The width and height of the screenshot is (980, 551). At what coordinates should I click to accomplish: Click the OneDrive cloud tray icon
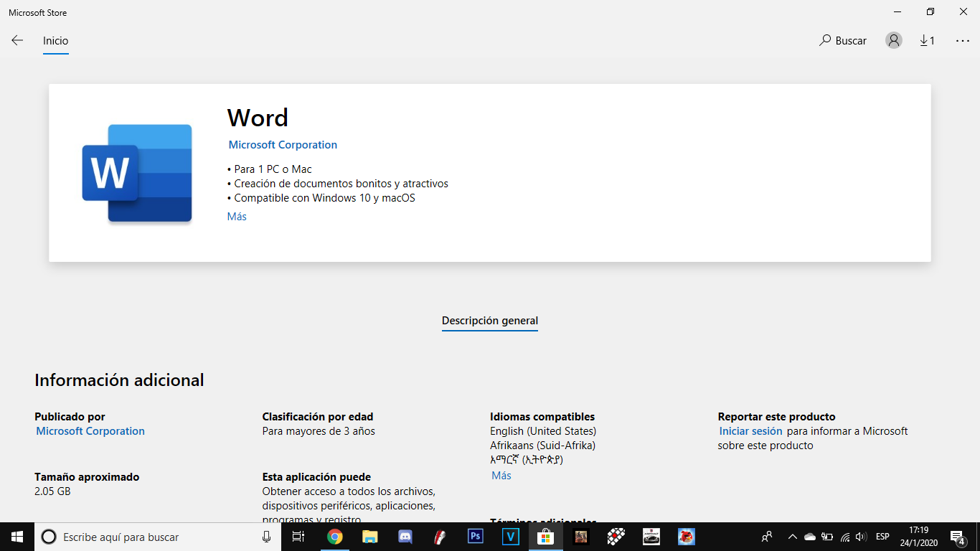810,537
